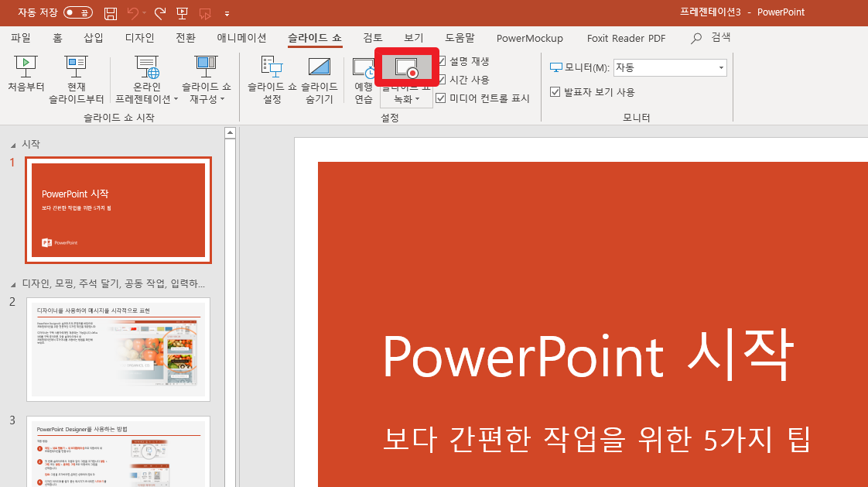
Task: Switch to the 전환 tab
Action: click(x=186, y=38)
